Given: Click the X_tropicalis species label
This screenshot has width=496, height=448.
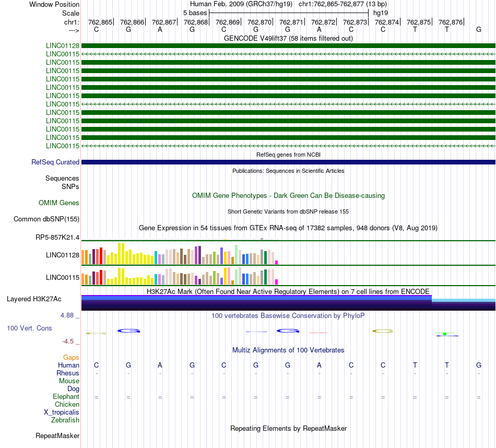Looking at the screenshot, I should pyautogui.click(x=62, y=412).
